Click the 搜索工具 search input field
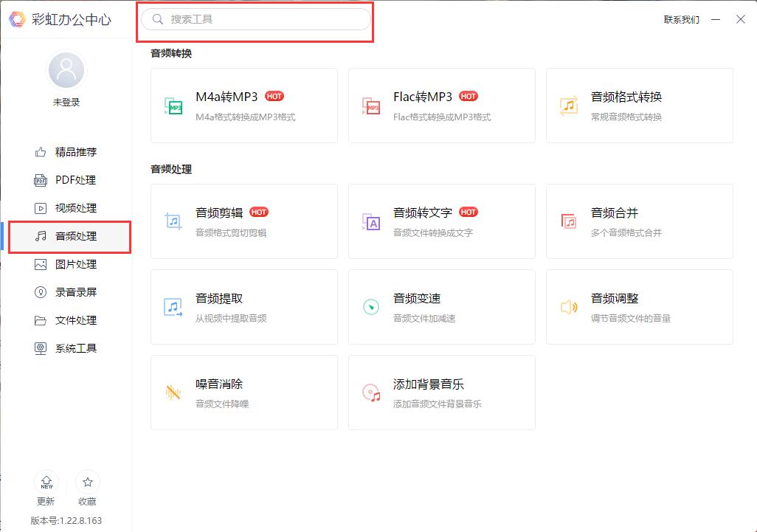 (x=255, y=20)
